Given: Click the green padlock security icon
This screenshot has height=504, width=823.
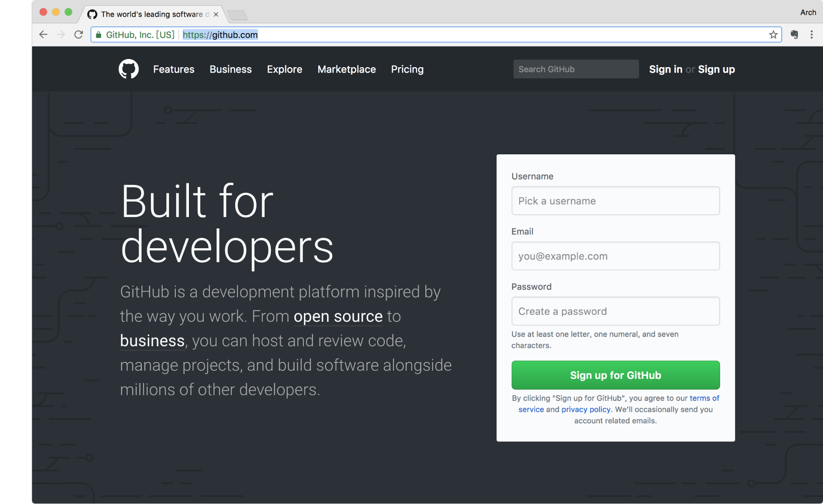Looking at the screenshot, I should pyautogui.click(x=98, y=35).
